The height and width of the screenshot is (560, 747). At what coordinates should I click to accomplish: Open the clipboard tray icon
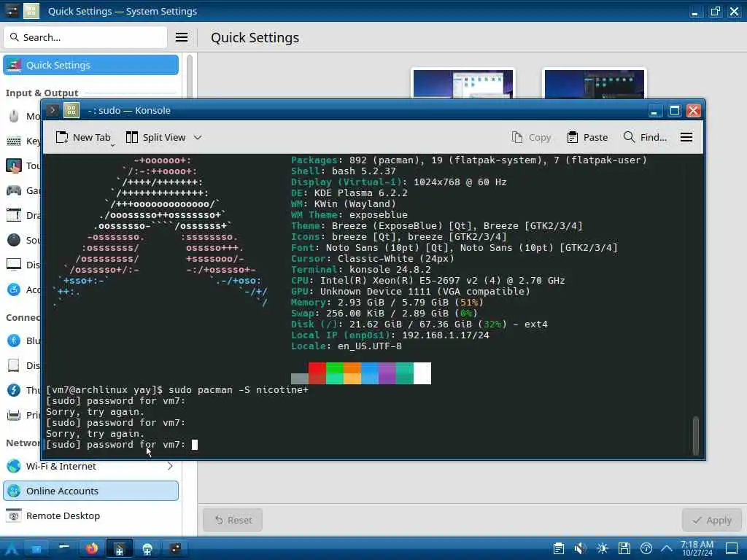click(x=559, y=548)
